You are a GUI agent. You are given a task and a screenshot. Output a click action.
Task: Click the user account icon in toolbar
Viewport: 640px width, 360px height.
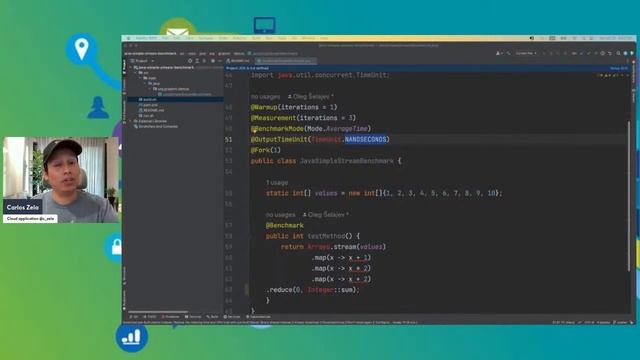(498, 53)
